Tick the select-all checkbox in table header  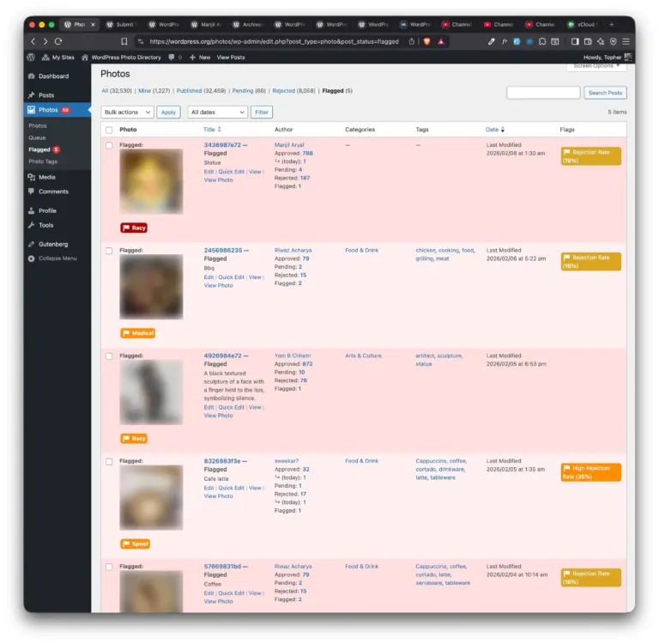click(x=109, y=130)
